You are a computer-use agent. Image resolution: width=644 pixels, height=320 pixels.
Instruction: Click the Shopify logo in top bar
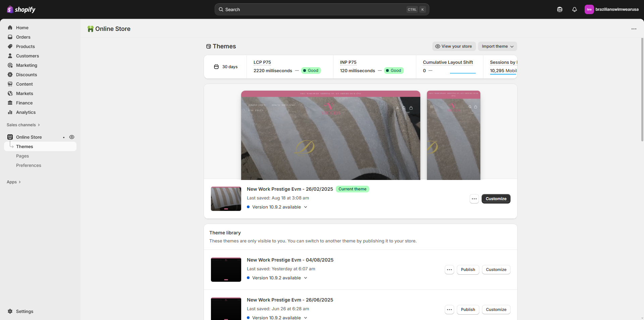(21, 9)
